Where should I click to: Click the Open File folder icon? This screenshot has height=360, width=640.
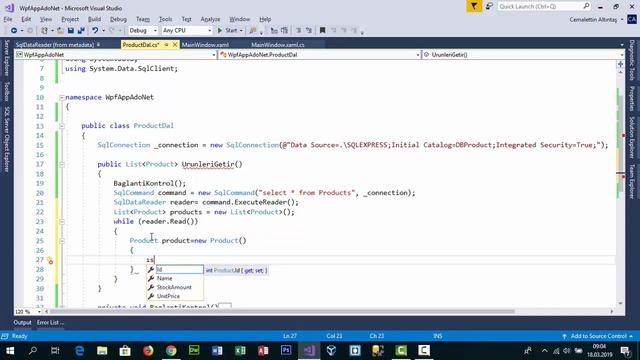point(60,31)
